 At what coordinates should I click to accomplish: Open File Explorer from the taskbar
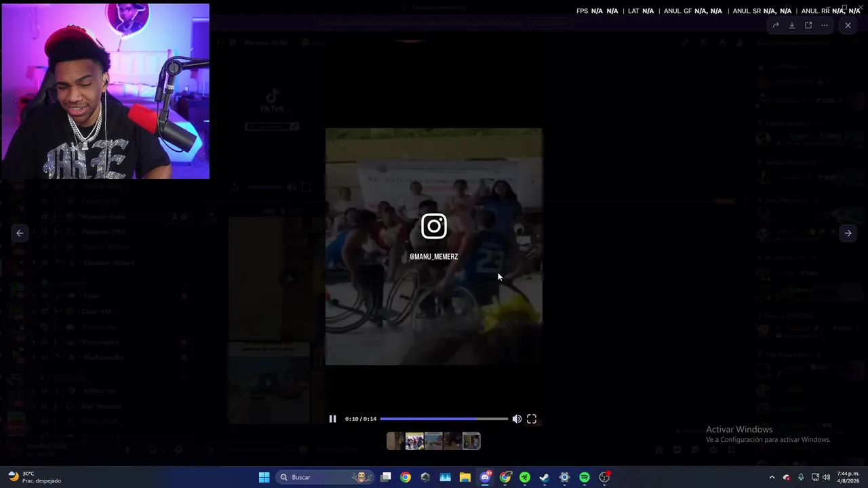click(465, 477)
